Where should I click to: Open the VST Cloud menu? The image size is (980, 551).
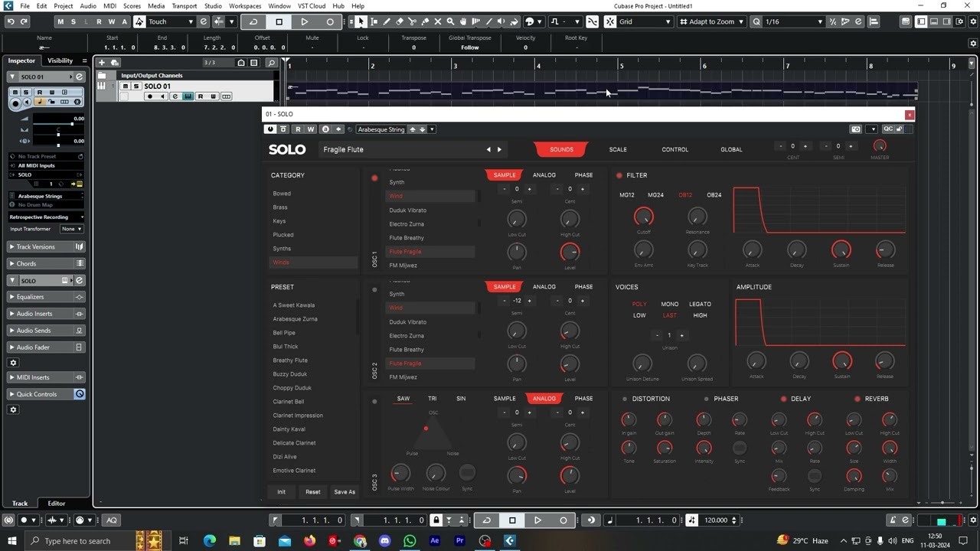tap(312, 5)
